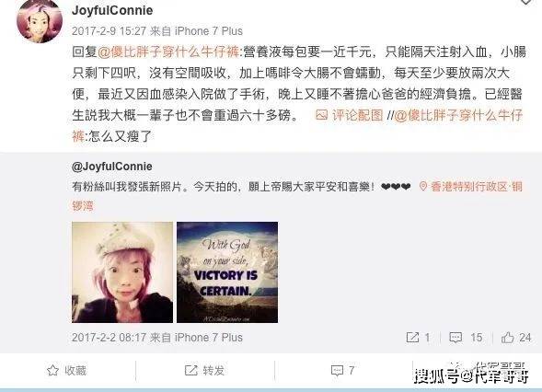Open JoyfulConnie's profile avatar

(40, 21)
